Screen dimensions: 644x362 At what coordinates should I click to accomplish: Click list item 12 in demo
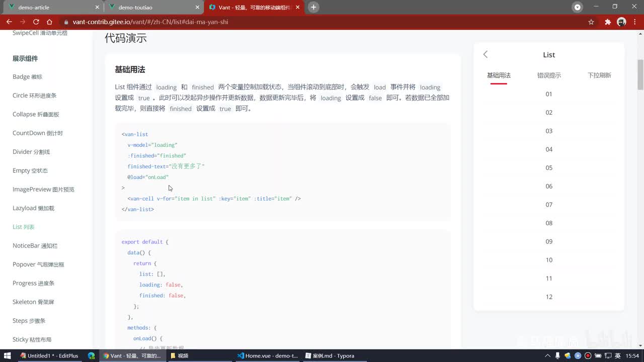pos(549,297)
